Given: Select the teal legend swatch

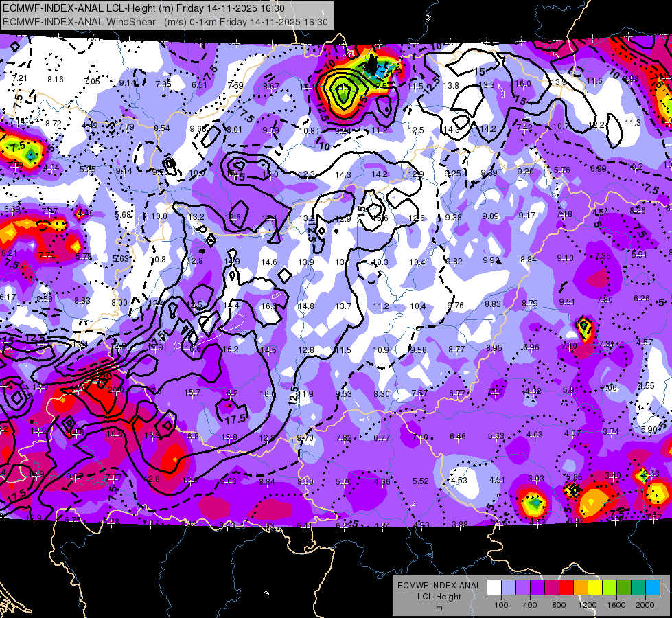Looking at the screenshot, I should pyautogui.click(x=638, y=588).
